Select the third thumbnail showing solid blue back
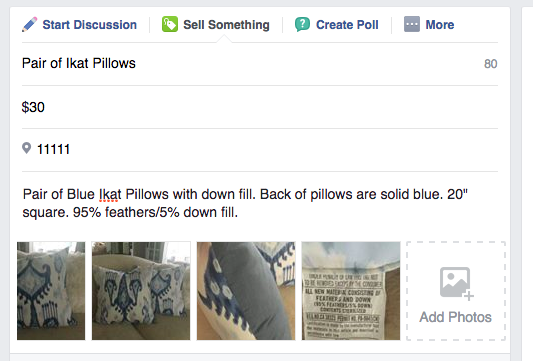 coord(246,291)
